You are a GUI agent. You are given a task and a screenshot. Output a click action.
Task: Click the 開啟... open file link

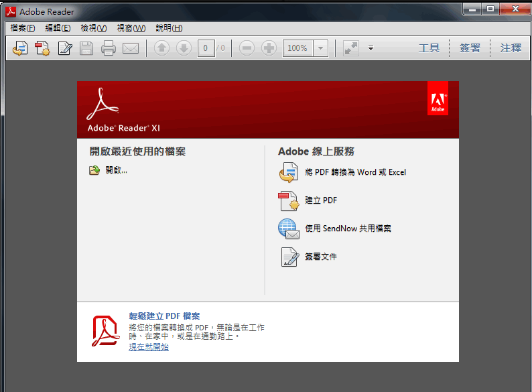tap(117, 170)
